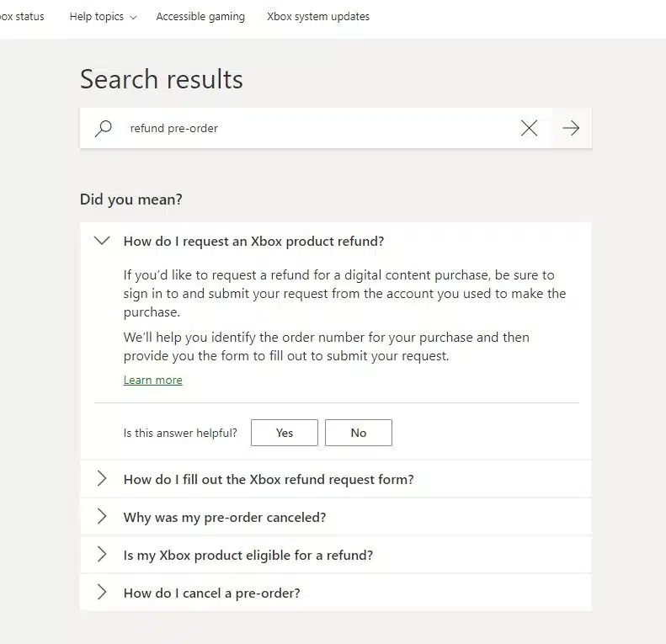The height and width of the screenshot is (644, 666).
Task: Open the Help topics dropdown arrow
Action: [x=133, y=18]
